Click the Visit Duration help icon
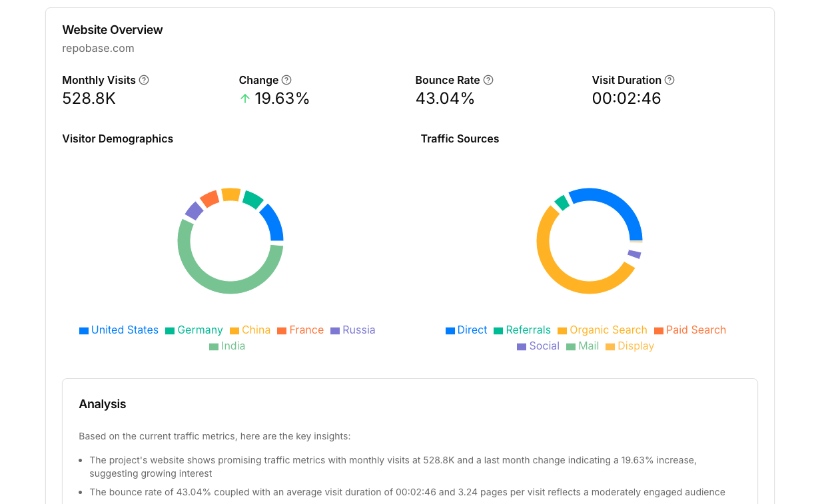Screen dimensions: 832x504 point(669,80)
